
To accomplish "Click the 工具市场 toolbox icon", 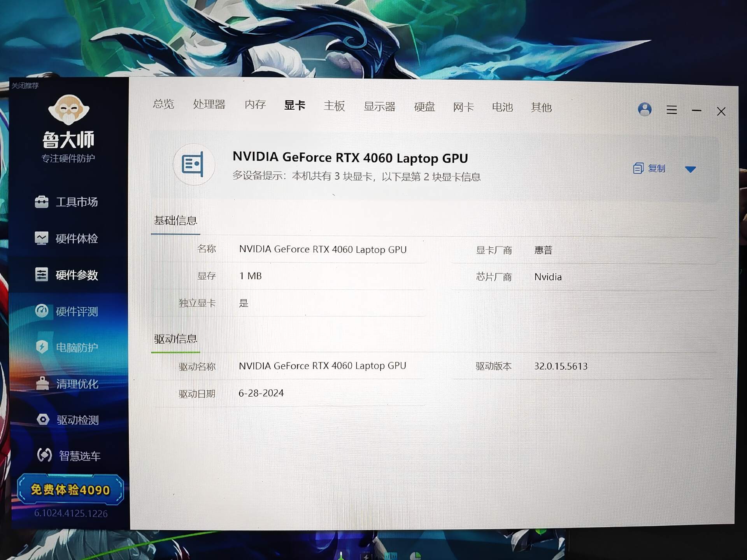I will click(x=42, y=201).
